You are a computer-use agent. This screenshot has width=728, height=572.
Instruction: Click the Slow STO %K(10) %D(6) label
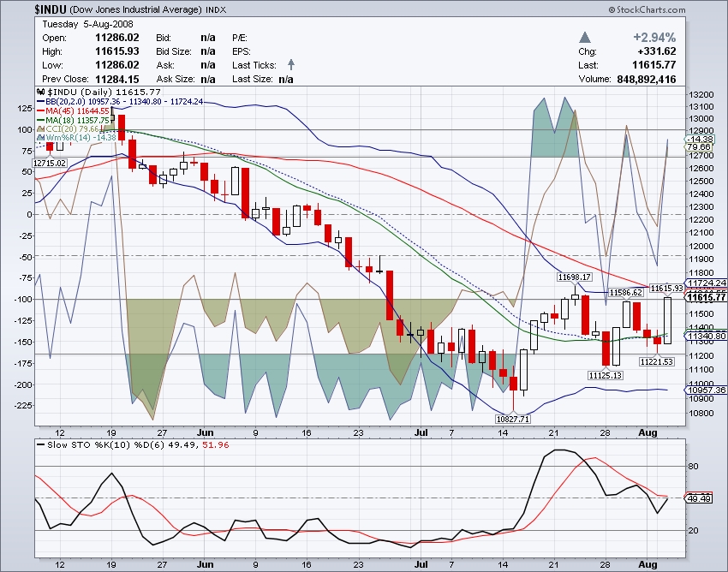105,444
